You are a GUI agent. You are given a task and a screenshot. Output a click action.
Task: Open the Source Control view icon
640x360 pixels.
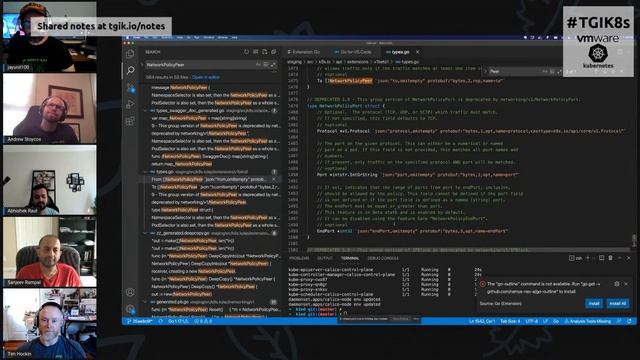pos(130,87)
